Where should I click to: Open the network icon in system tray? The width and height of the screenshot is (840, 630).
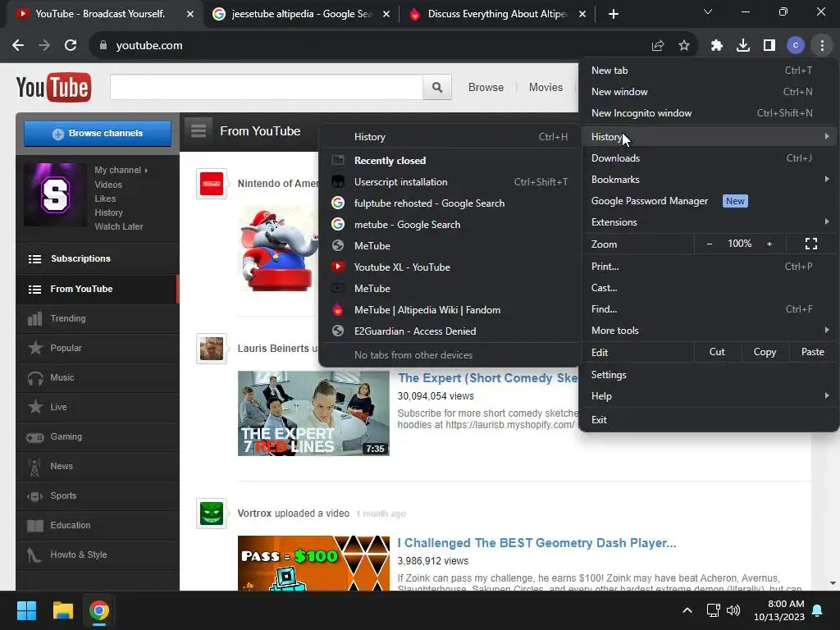(x=713, y=610)
